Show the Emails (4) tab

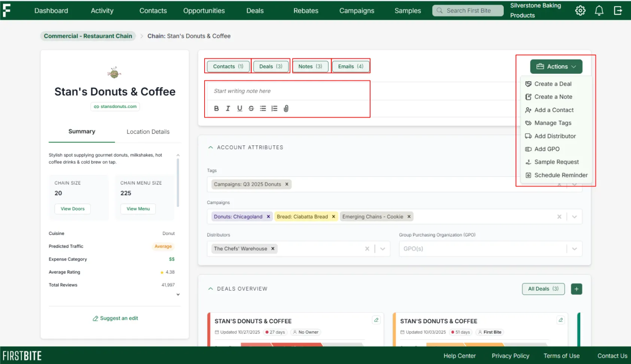351,66
